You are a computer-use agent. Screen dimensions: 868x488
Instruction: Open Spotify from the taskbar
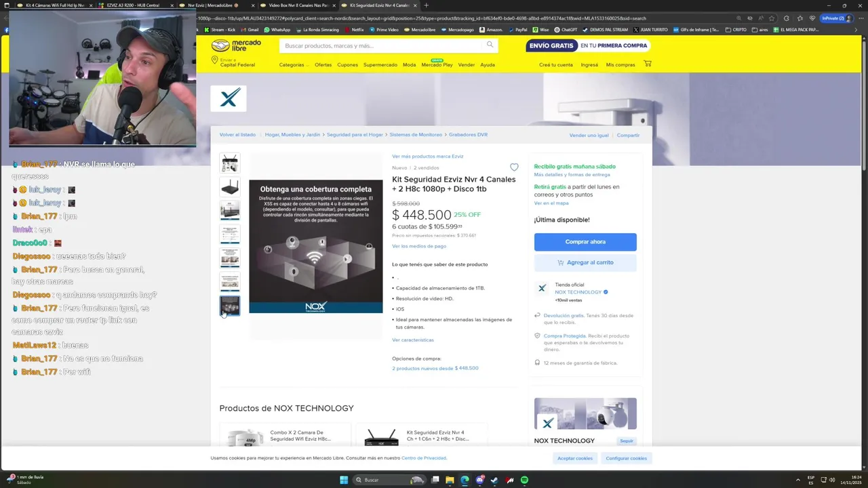click(524, 480)
